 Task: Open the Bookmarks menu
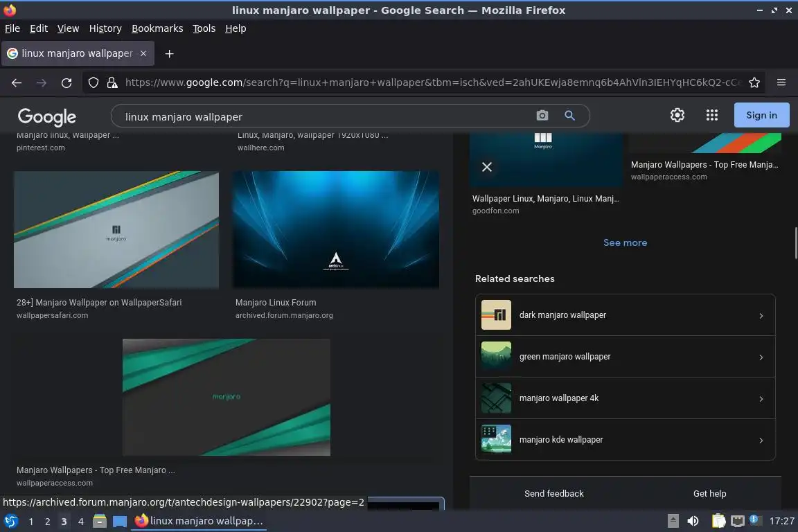tap(157, 28)
